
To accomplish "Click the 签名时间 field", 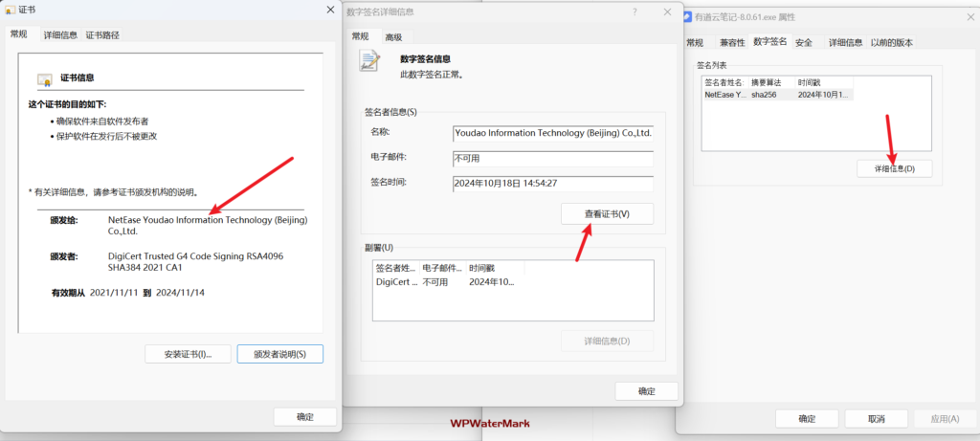I will (x=553, y=184).
